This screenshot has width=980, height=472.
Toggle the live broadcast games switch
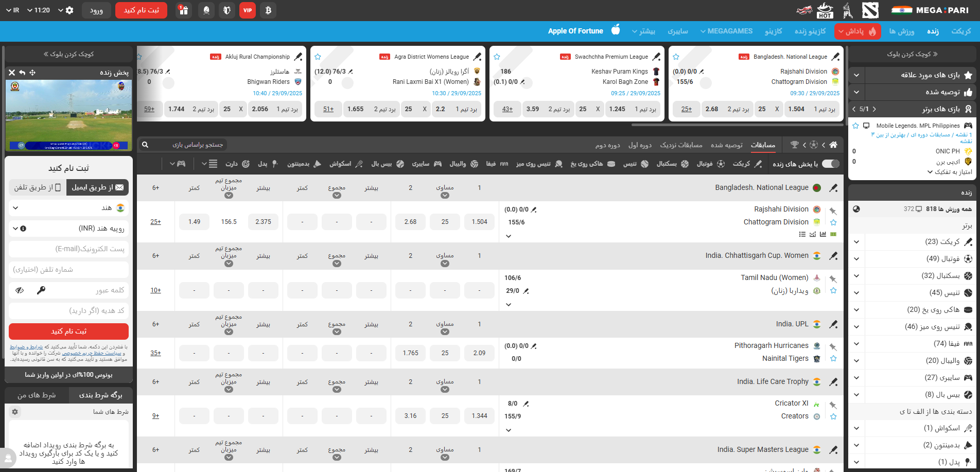coord(830,164)
